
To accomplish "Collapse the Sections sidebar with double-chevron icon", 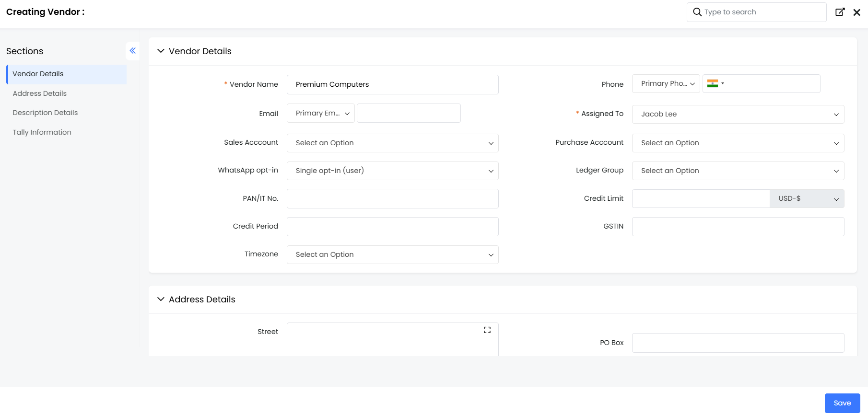I will click(133, 51).
